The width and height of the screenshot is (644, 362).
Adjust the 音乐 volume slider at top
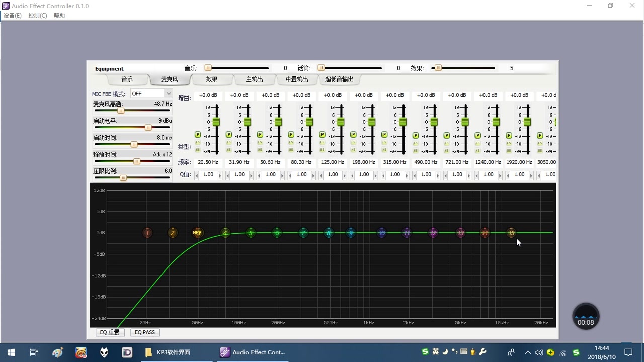click(208, 68)
